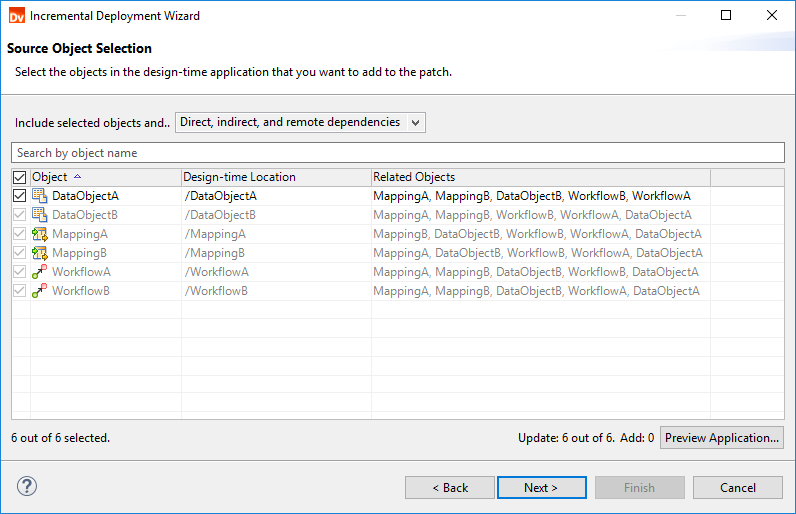Select the DataObjectA object name
Viewport: 796px width, 514px height.
pyautogui.click(x=85, y=196)
